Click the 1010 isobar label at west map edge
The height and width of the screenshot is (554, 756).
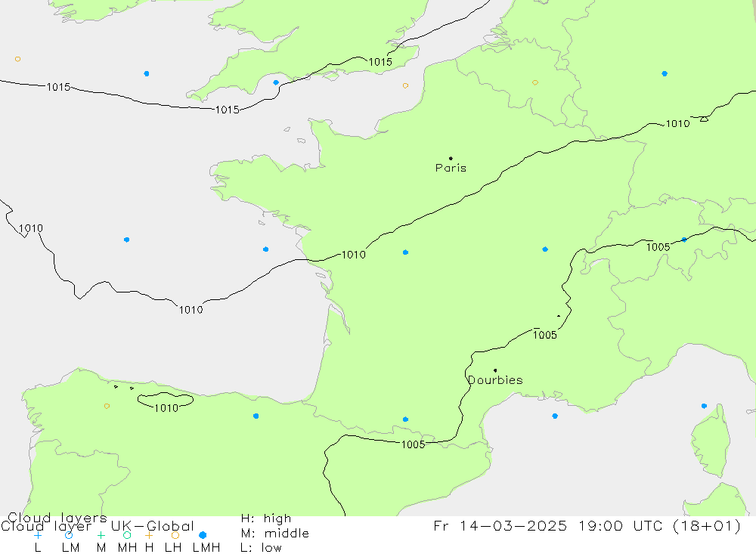click(x=31, y=228)
